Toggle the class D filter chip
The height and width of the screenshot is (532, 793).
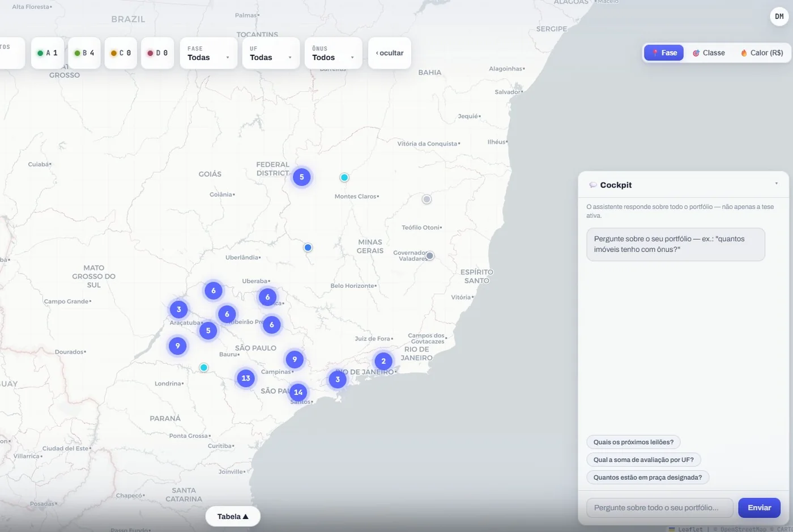tap(157, 53)
